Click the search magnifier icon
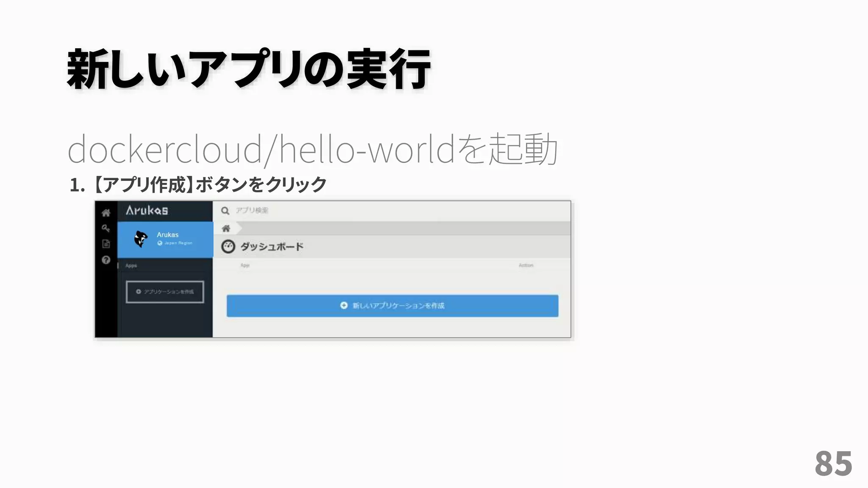This screenshot has height=488, width=868. (x=225, y=211)
